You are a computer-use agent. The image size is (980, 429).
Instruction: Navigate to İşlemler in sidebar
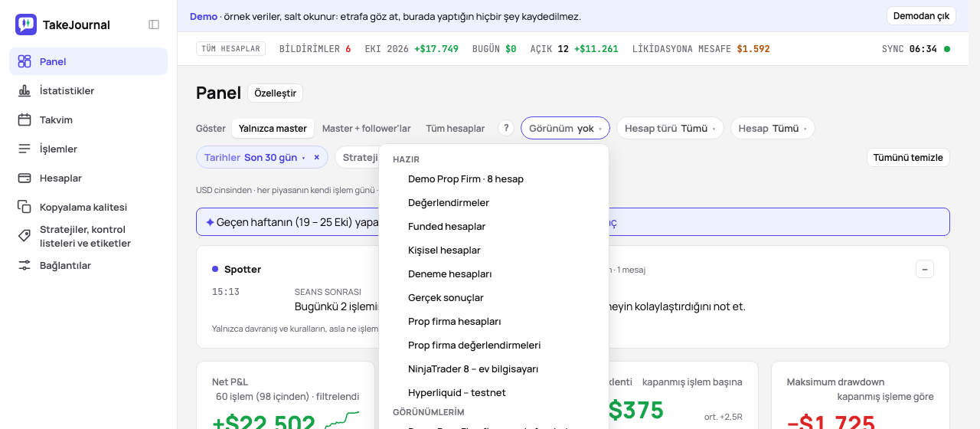88,149
